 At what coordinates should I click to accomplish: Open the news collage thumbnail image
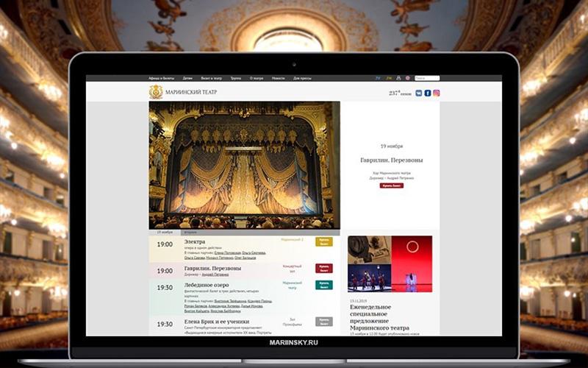[390, 264]
